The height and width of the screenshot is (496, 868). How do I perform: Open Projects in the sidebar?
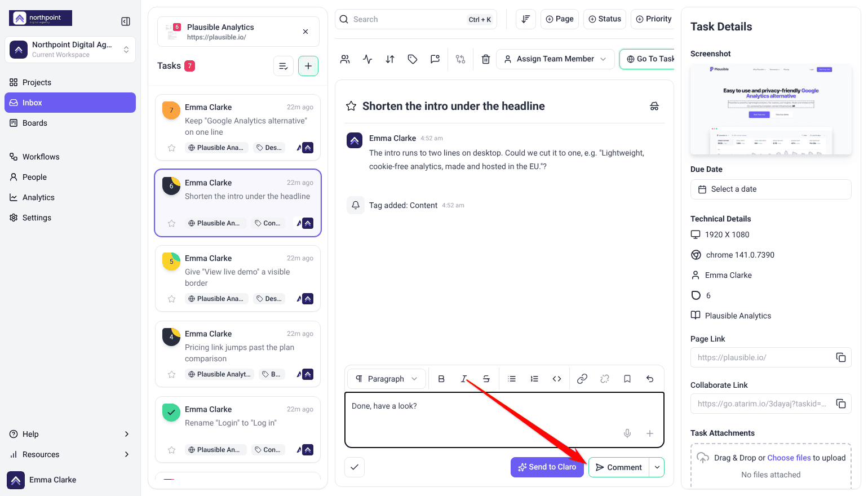pyautogui.click(x=70, y=82)
